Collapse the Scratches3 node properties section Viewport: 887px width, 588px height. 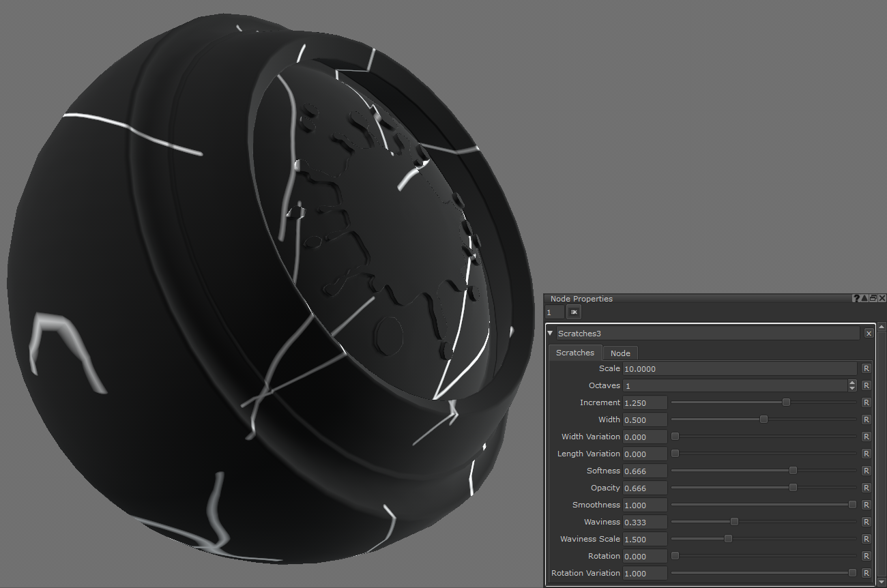[x=551, y=334]
